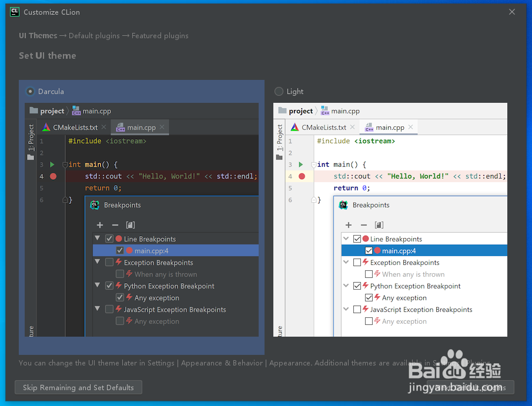Click green run arrow in Light gutter
The height and width of the screenshot is (406, 532).
pos(301,165)
